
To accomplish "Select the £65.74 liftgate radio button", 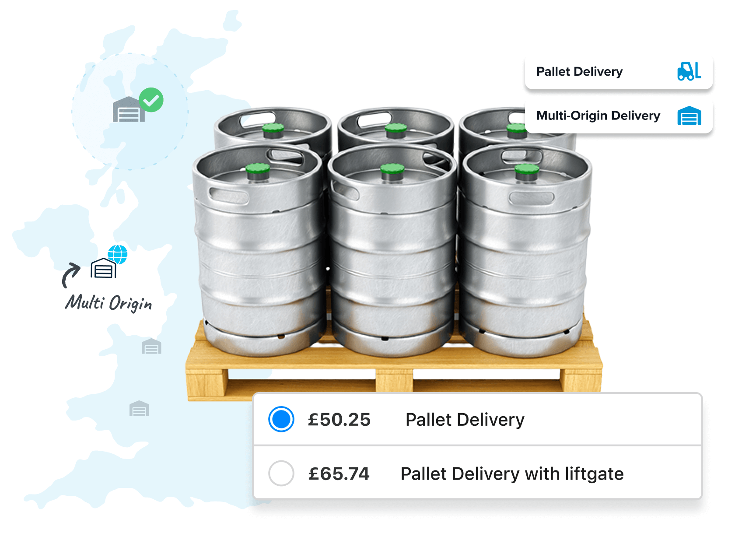I will pos(281,473).
